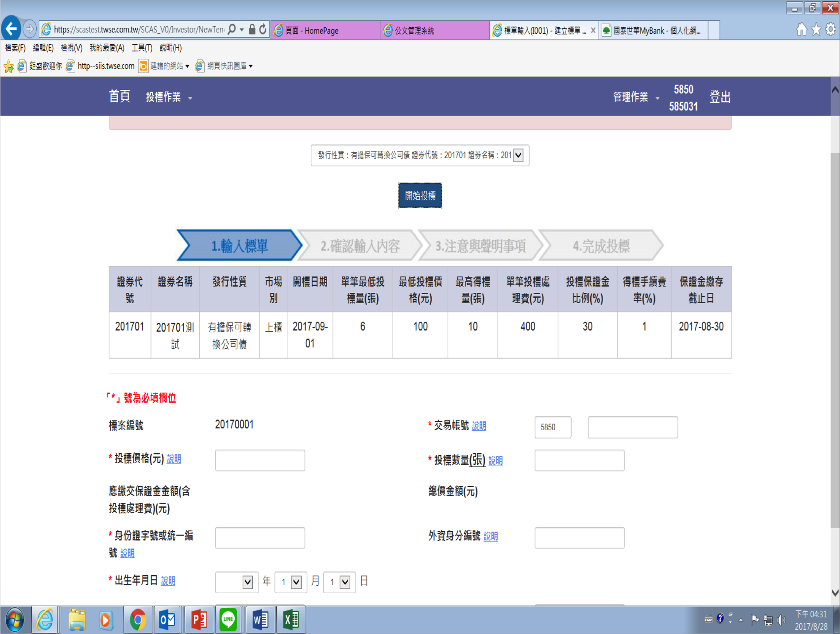
Task: Open the favorites star icon
Action: [816, 30]
